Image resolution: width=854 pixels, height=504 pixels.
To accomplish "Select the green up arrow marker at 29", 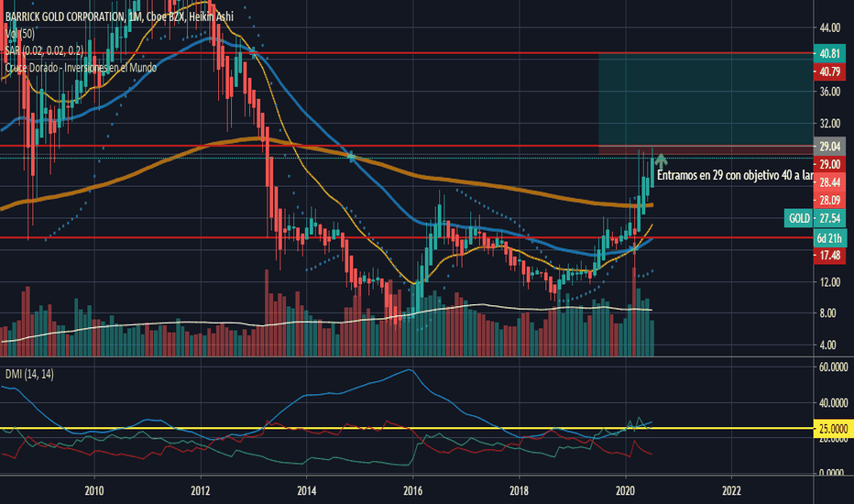I will point(661,160).
